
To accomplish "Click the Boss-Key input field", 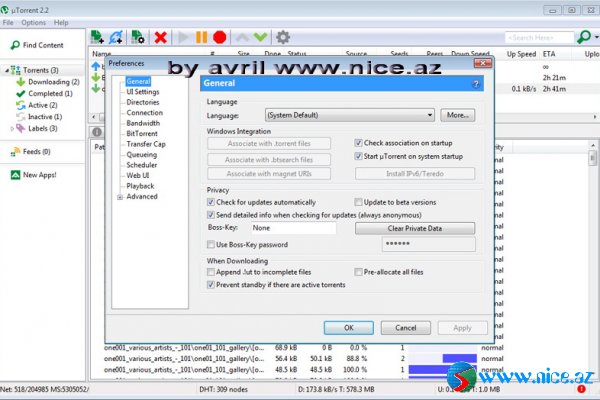I will [293, 228].
